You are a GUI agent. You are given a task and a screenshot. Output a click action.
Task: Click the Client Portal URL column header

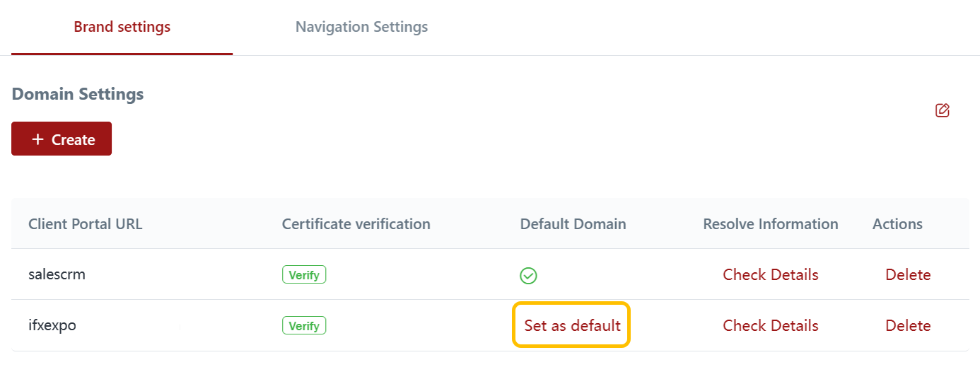[x=86, y=224]
